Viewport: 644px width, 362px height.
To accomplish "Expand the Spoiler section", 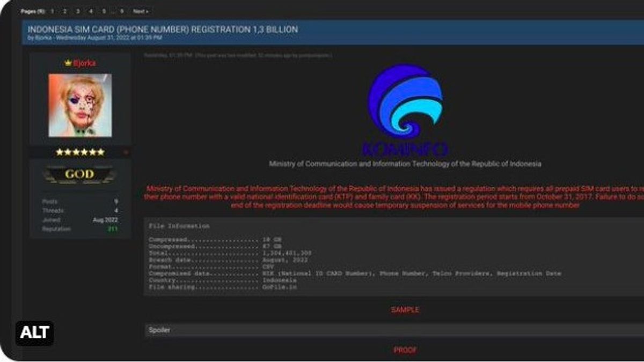I will (159, 330).
